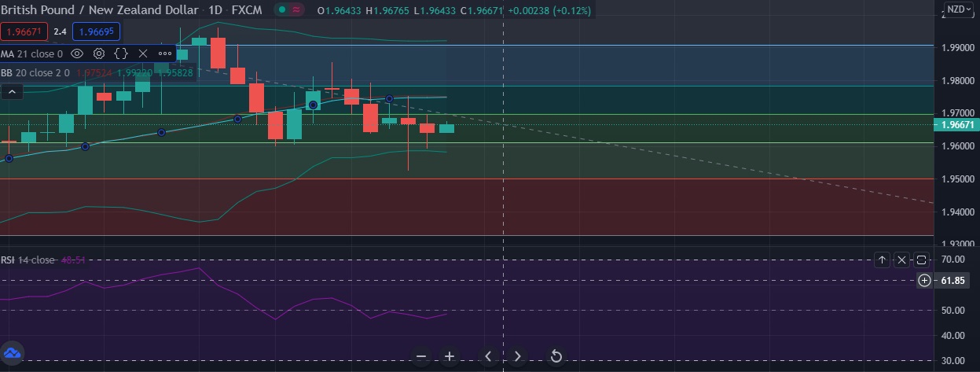Image resolution: width=980 pixels, height=372 pixels.
Task: Open settings for the MA 21 indicator
Action: [x=99, y=53]
